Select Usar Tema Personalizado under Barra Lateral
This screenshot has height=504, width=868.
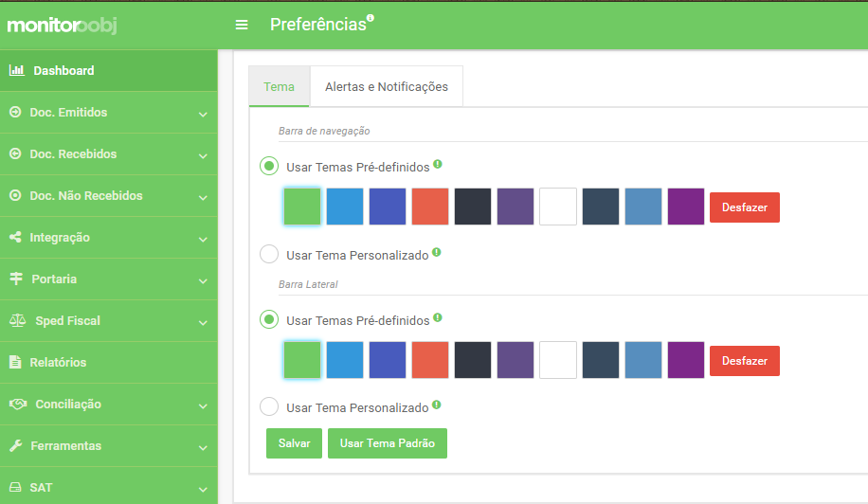(269, 406)
